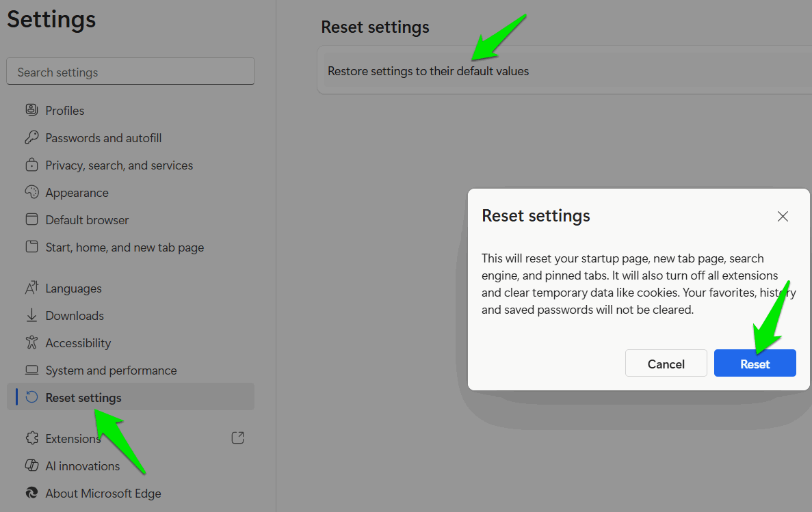The height and width of the screenshot is (512, 812).
Task: Click the Profiles icon in sidebar
Action: [x=31, y=110]
